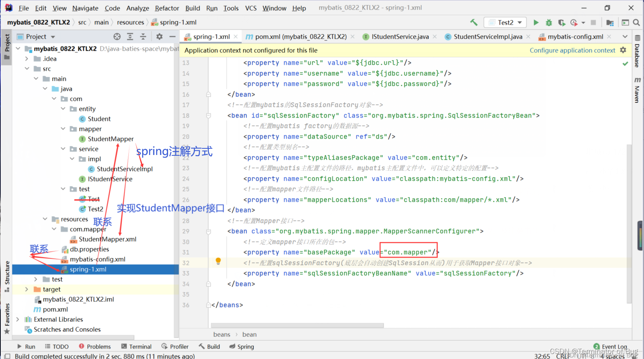Image resolution: width=644 pixels, height=359 pixels.
Task: Click the 'bean' breadcrumb below editor
Action: pyautogui.click(x=249, y=334)
